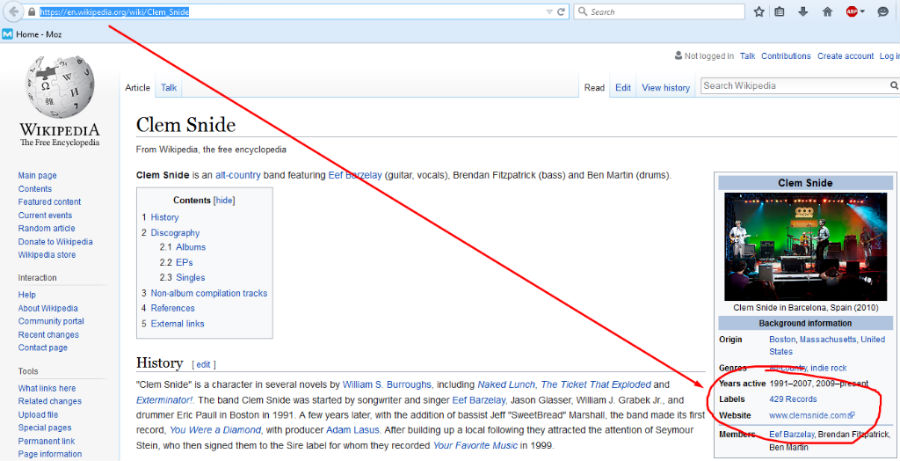900x461 pixels.
Task: Open Special pages link
Action: 45,428
